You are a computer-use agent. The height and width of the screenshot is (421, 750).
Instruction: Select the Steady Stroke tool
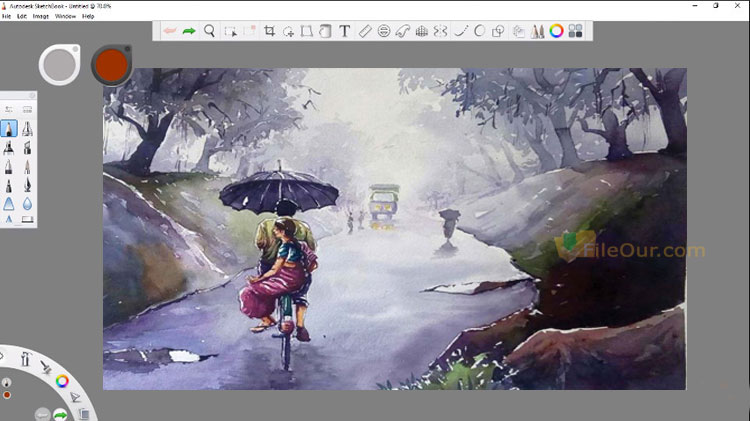461,31
